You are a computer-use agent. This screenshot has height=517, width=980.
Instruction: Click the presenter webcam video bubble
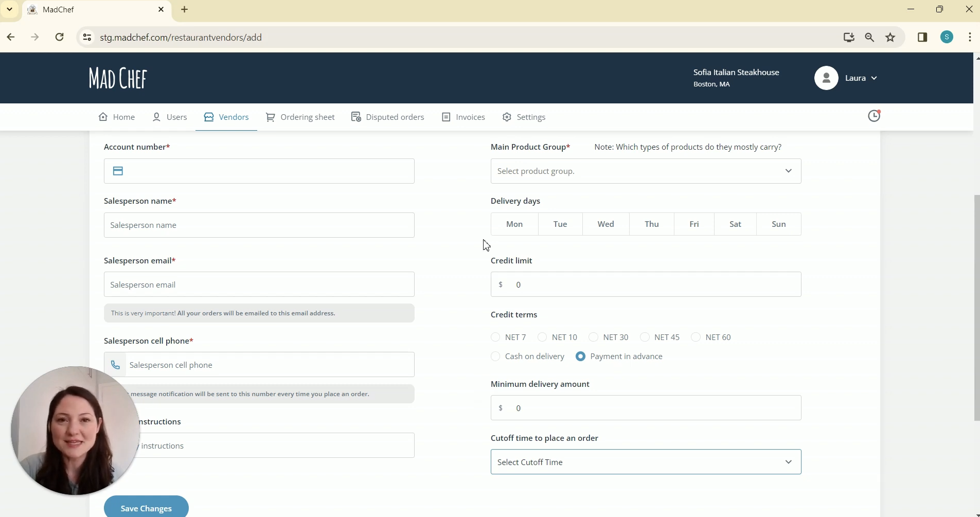point(76,431)
